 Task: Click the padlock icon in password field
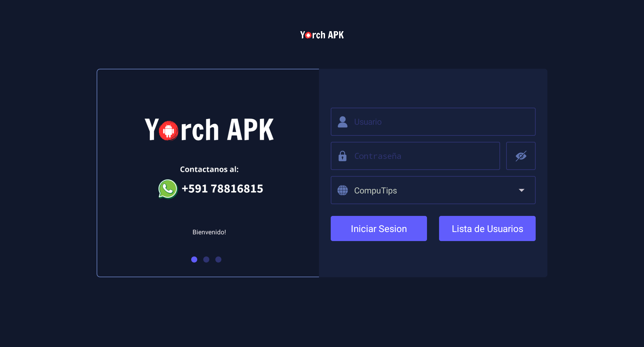[342, 156]
